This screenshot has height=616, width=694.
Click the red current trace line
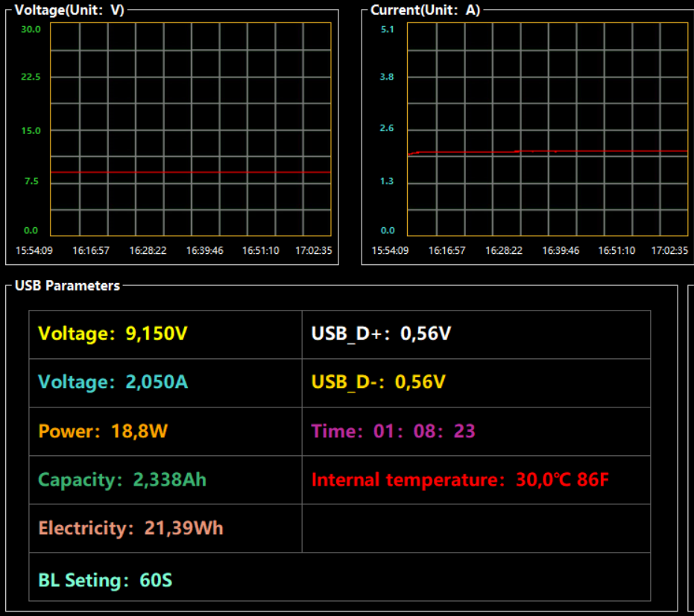coord(547,152)
